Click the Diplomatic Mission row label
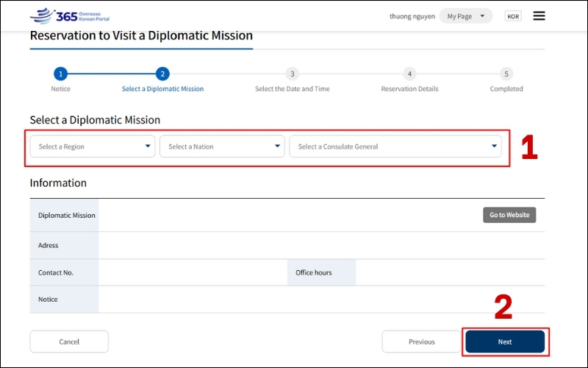The image size is (588, 368). (66, 215)
